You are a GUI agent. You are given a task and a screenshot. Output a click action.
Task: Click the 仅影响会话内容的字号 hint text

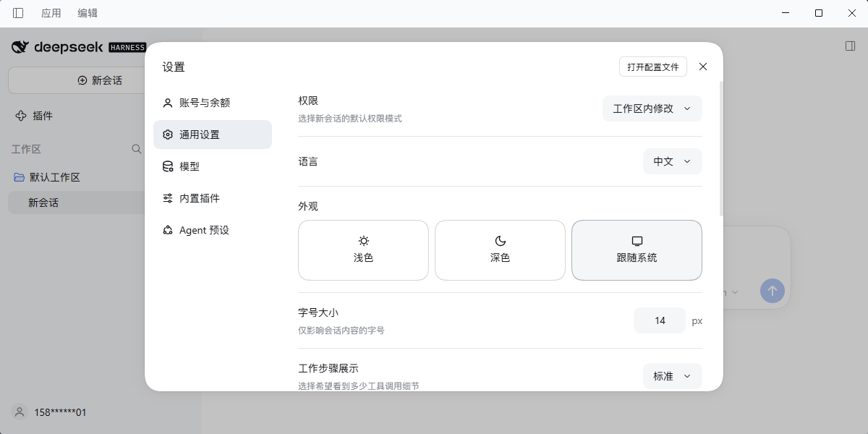point(341,331)
